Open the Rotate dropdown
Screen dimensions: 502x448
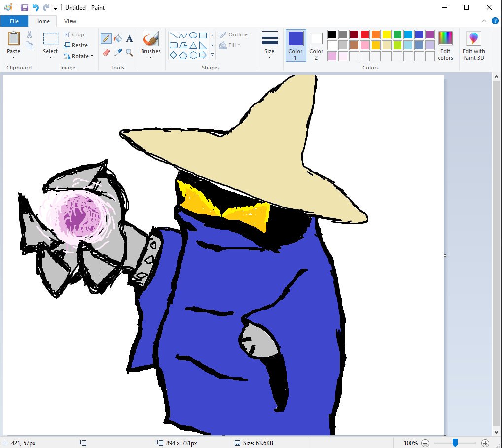click(92, 56)
